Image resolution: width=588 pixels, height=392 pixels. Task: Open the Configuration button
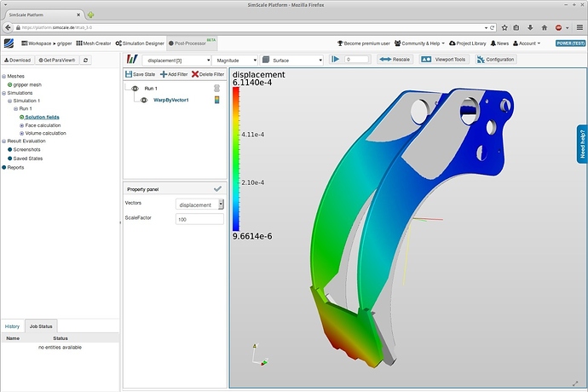point(496,60)
